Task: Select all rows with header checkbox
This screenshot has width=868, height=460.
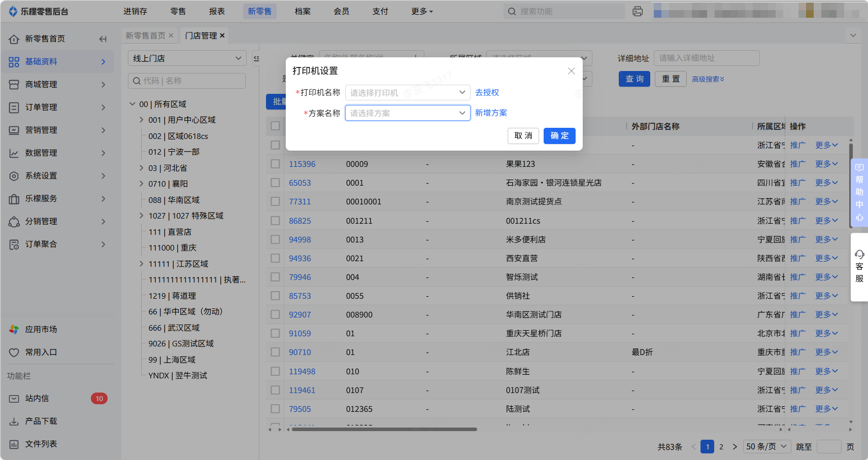Action: [x=275, y=126]
